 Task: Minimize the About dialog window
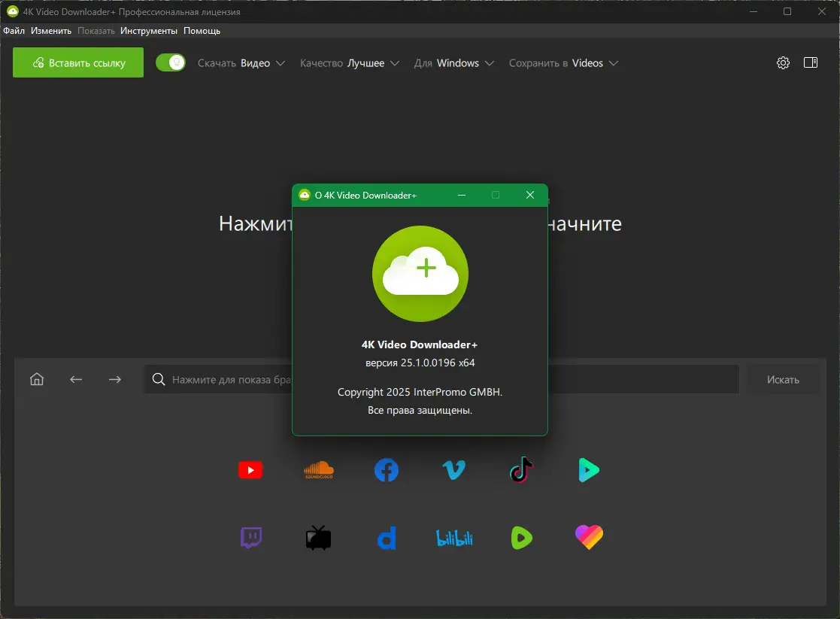pos(461,195)
